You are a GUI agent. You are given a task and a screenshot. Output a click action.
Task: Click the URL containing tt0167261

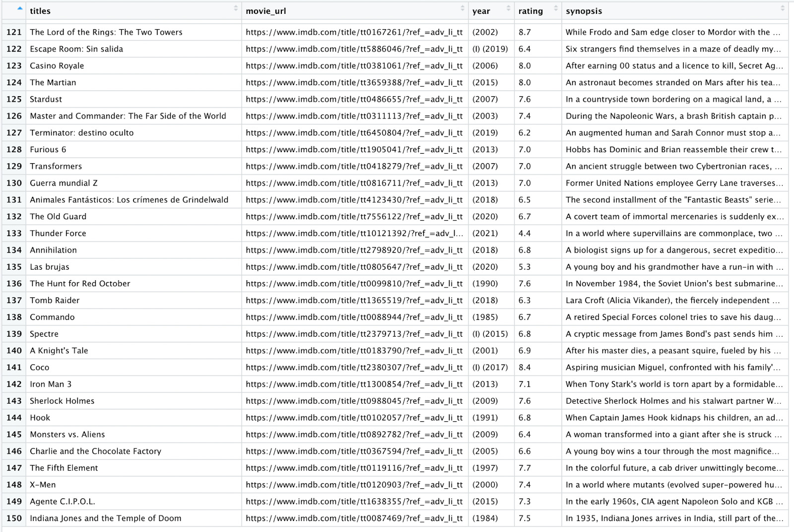[354, 32]
